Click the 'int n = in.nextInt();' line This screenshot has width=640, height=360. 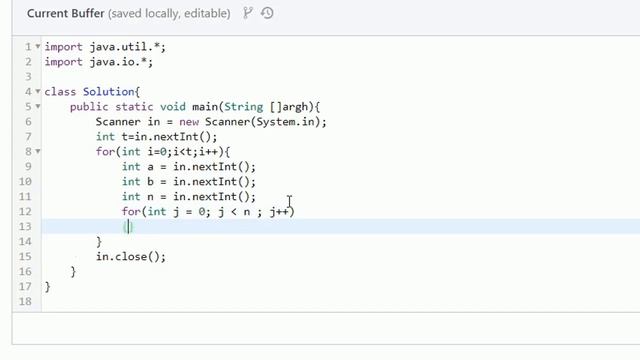[189, 197]
